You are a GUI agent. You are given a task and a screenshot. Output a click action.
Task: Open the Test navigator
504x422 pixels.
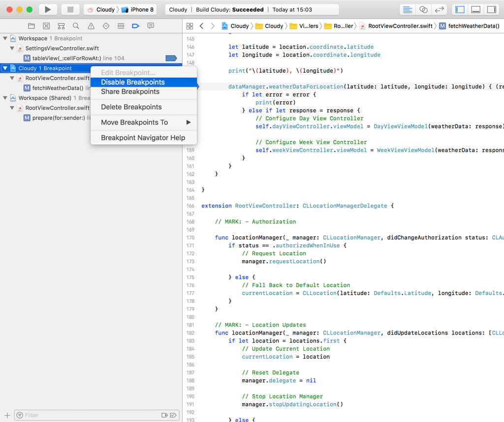pyautogui.click(x=105, y=26)
